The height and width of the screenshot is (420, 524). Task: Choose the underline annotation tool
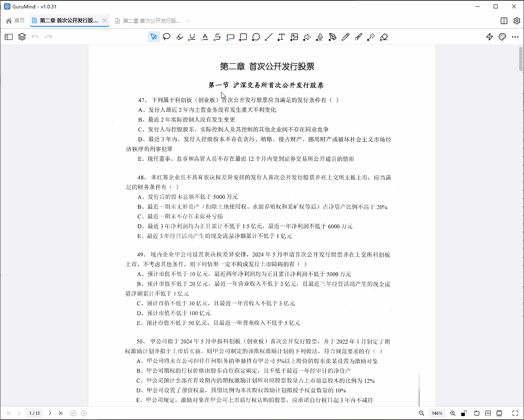(x=192, y=37)
